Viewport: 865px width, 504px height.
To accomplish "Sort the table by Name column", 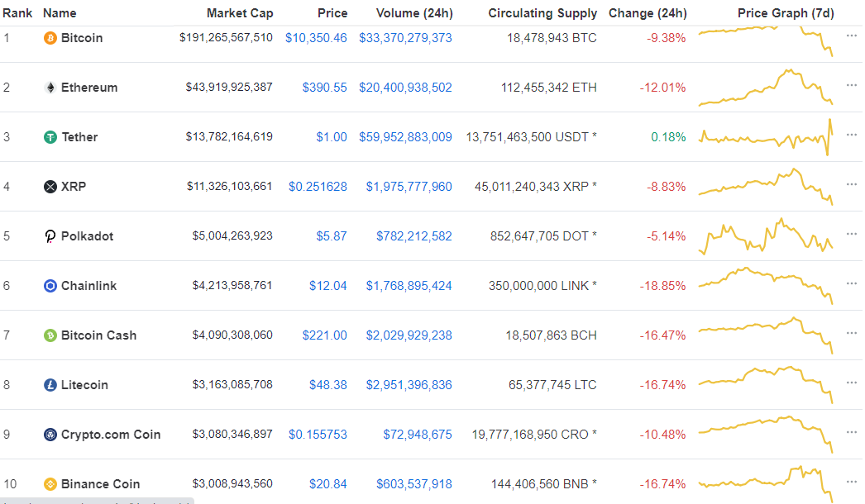I will (x=60, y=13).
